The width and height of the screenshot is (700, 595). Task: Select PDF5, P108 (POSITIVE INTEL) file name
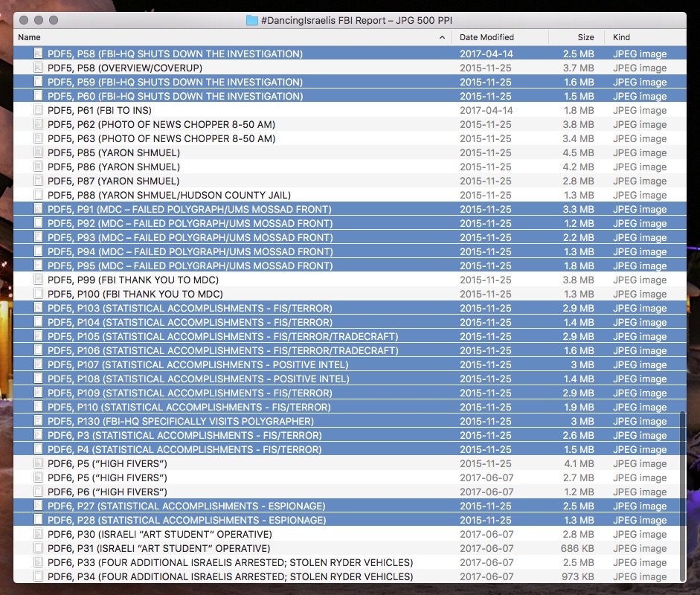point(198,379)
